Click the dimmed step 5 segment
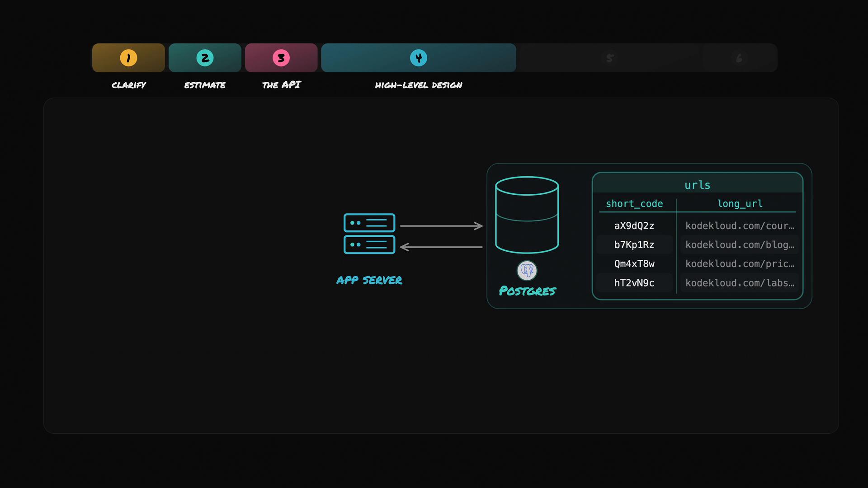868x488 pixels. pyautogui.click(x=610, y=58)
